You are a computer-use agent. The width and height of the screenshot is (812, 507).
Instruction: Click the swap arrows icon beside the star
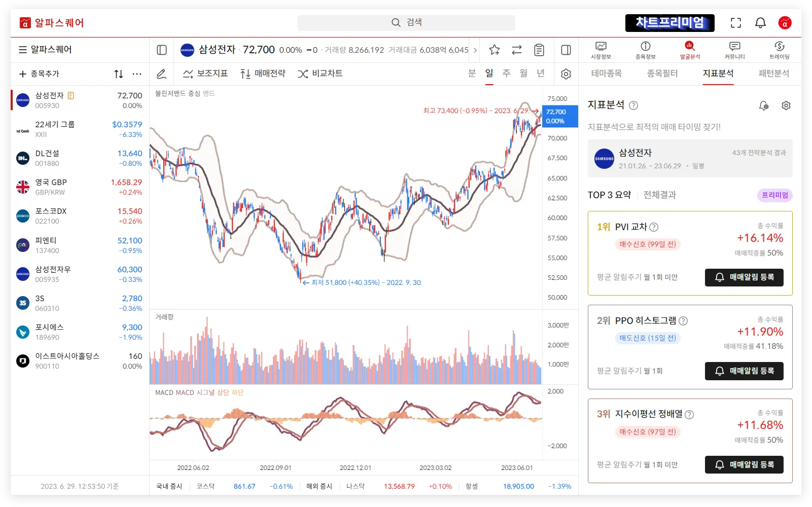[517, 50]
